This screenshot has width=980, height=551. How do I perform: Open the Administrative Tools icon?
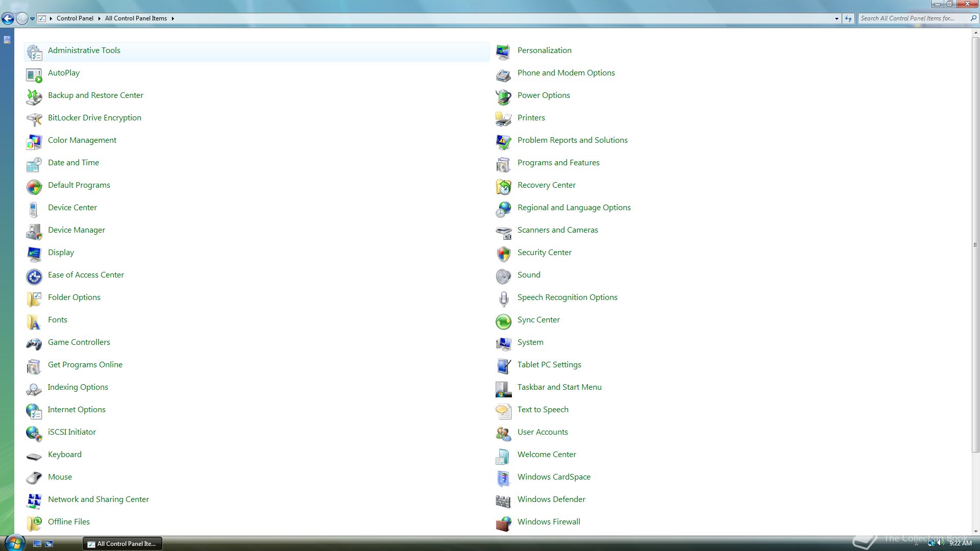34,52
